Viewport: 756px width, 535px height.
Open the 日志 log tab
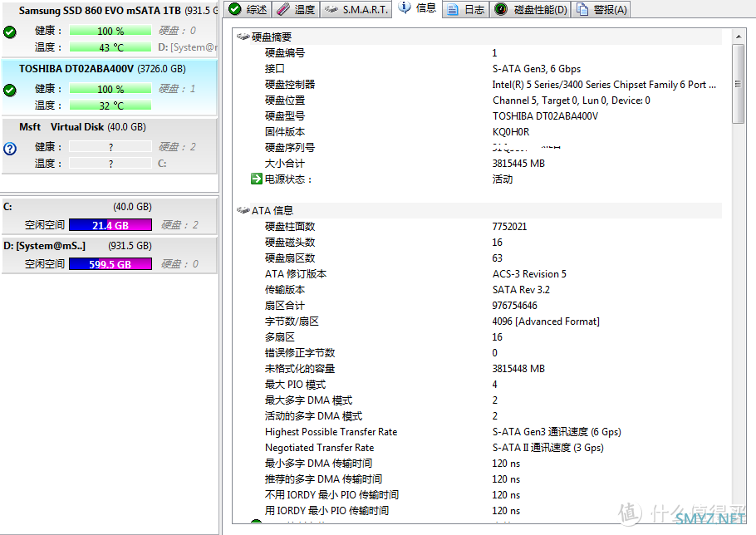[x=466, y=9]
